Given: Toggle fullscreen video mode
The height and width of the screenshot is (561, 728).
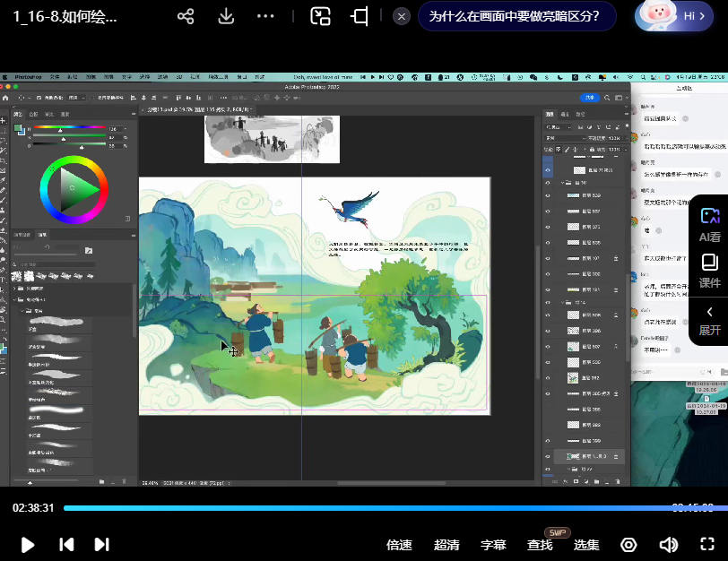Looking at the screenshot, I should [706, 545].
